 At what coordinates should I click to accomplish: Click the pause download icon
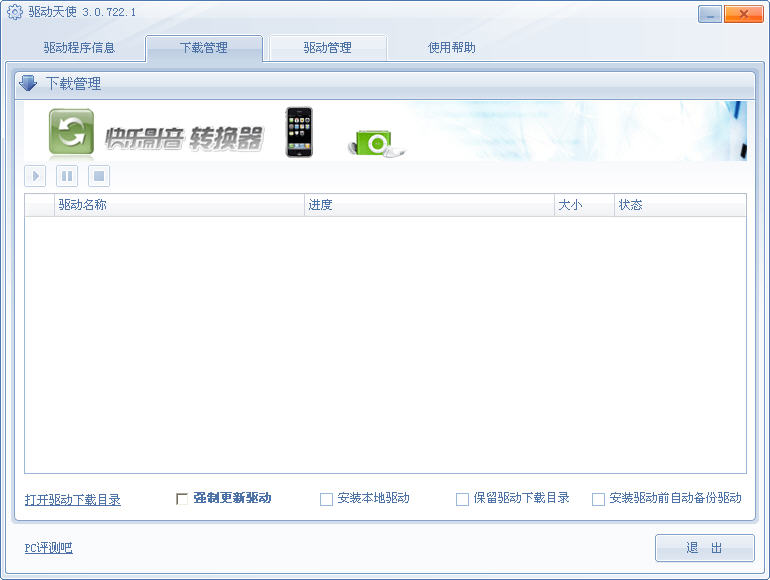67,177
